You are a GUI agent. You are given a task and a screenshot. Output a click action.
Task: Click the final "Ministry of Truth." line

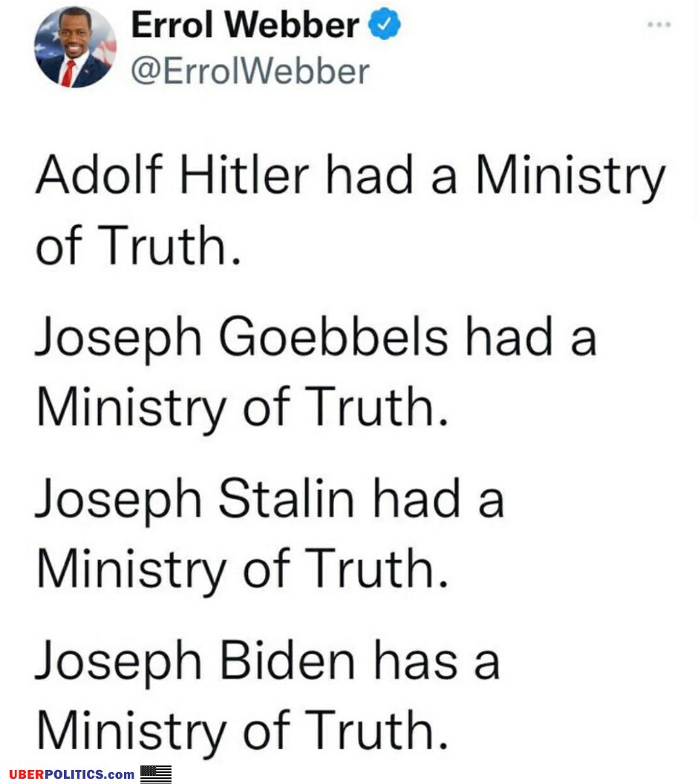click(x=242, y=730)
